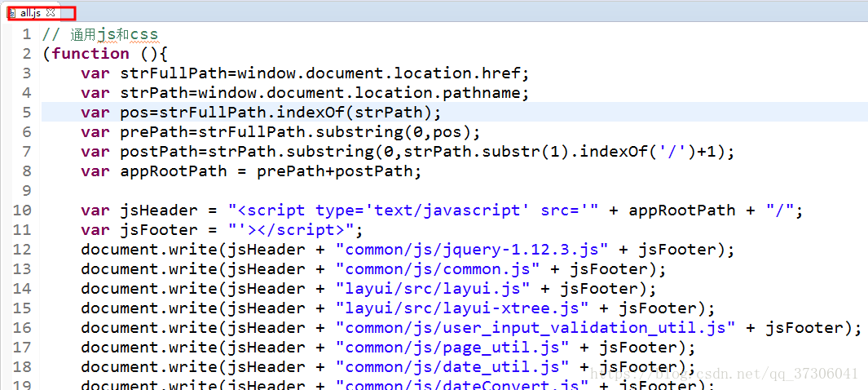868x390 pixels.
Task: Click line number 18 in the gutter
Action: tap(22, 367)
